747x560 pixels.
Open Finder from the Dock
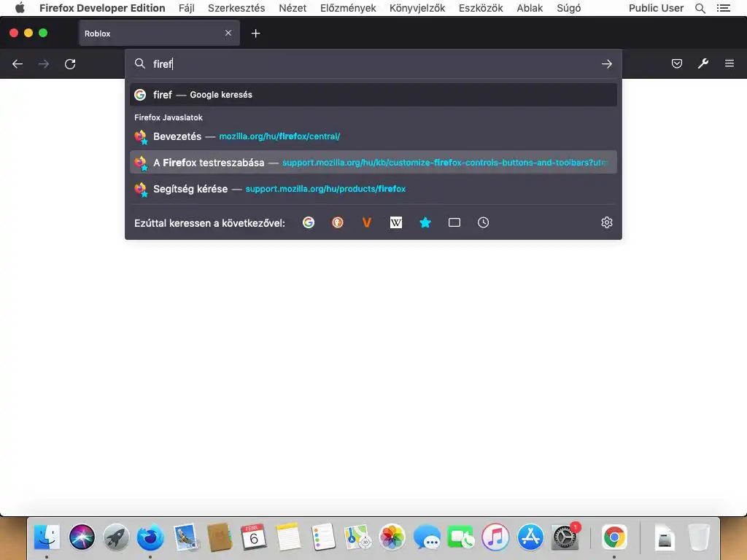pos(47,537)
